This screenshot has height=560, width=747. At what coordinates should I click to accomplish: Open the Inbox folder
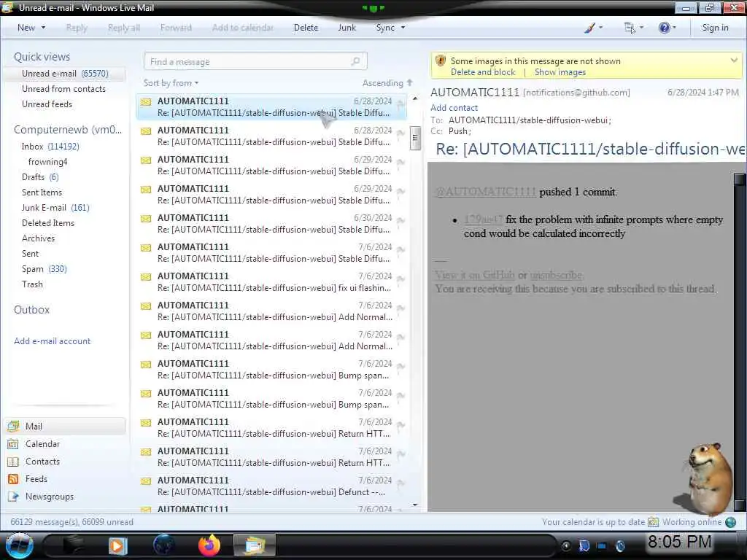click(x=50, y=147)
